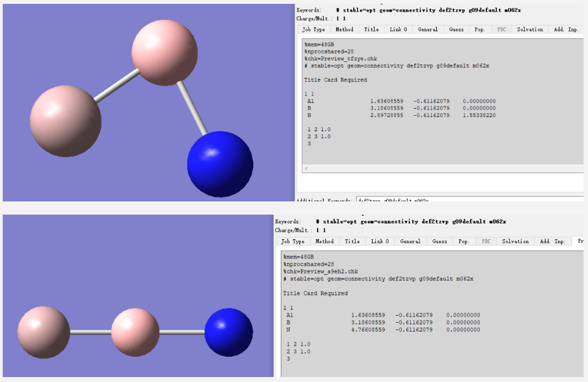Click top apex atom of bent molecule
588x382 pixels.
164,53
